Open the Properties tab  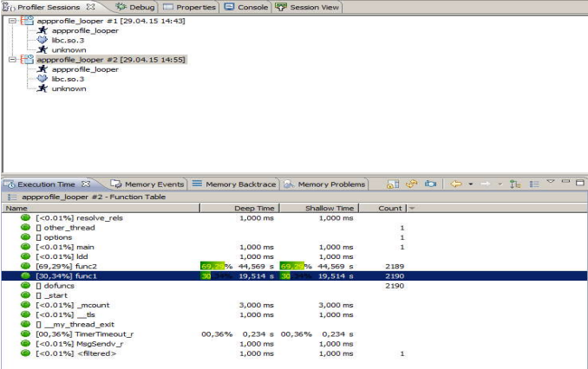pyautogui.click(x=190, y=7)
